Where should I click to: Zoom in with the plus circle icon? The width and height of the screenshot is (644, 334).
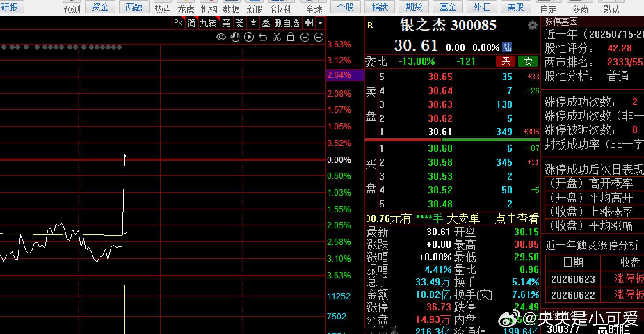[305, 37]
